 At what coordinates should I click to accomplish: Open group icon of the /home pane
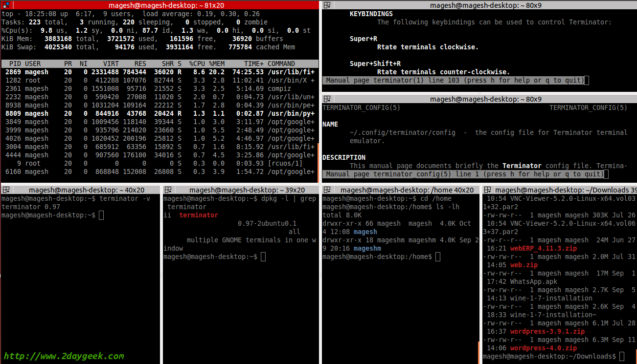coord(327,190)
